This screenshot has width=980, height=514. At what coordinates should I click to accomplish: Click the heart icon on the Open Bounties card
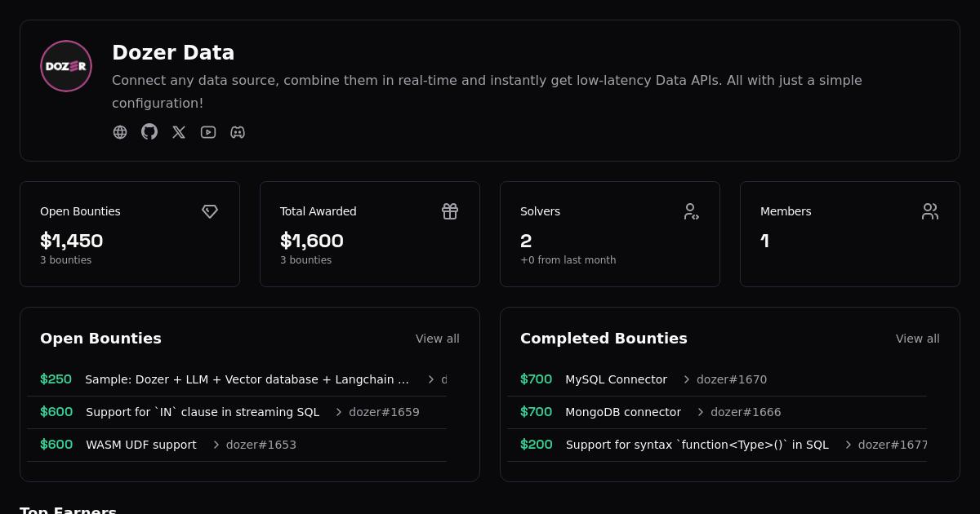[x=210, y=211]
